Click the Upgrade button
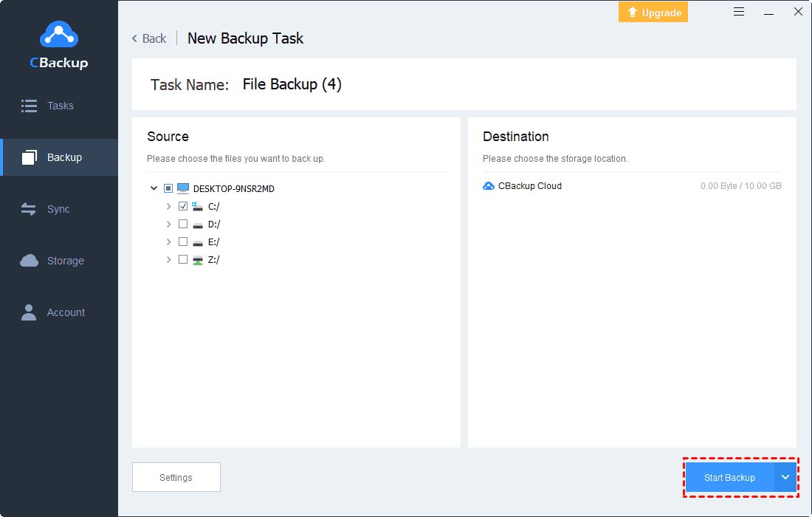This screenshot has width=812, height=517. [653, 12]
